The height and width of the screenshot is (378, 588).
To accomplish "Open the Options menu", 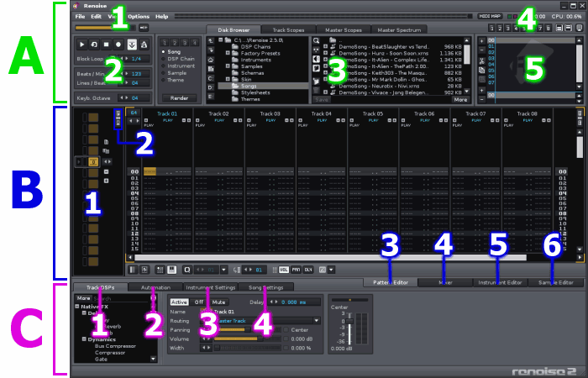I will pyautogui.click(x=139, y=17).
